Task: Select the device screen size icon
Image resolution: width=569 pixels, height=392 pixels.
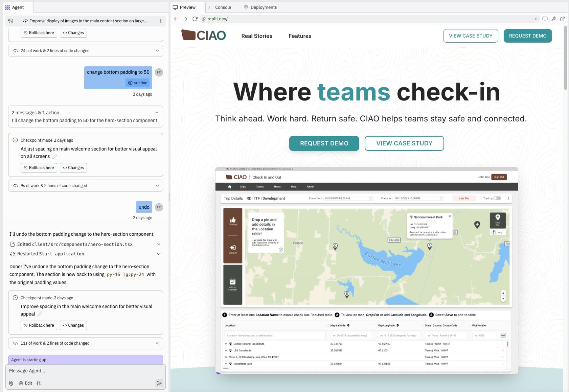Action: (545, 19)
